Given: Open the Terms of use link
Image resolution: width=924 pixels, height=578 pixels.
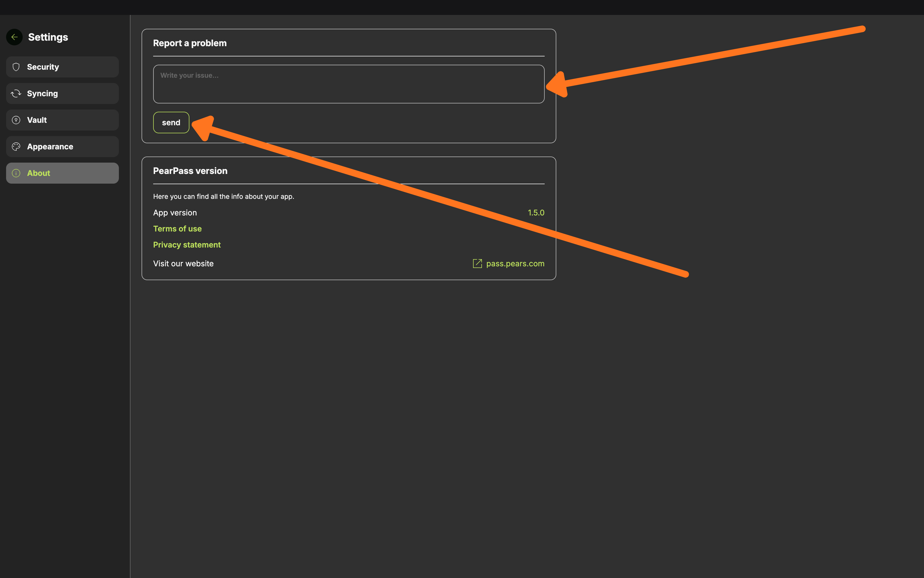Looking at the screenshot, I should 177,229.
